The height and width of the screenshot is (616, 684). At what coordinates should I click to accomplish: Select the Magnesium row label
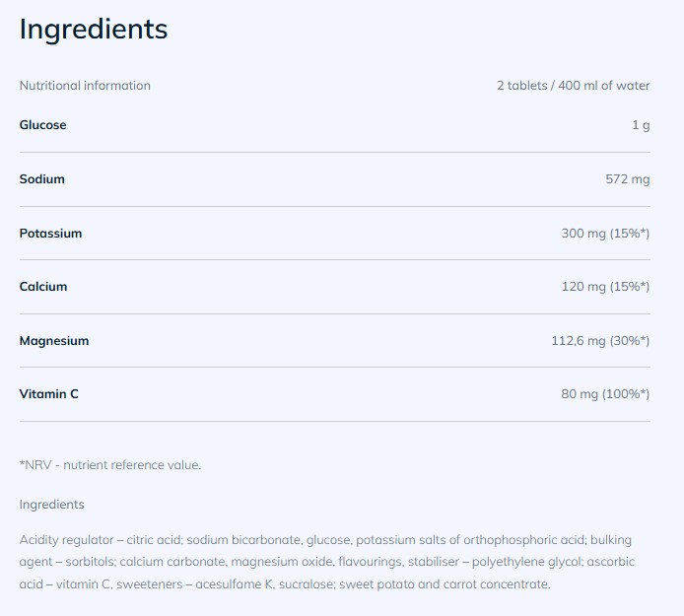point(54,341)
